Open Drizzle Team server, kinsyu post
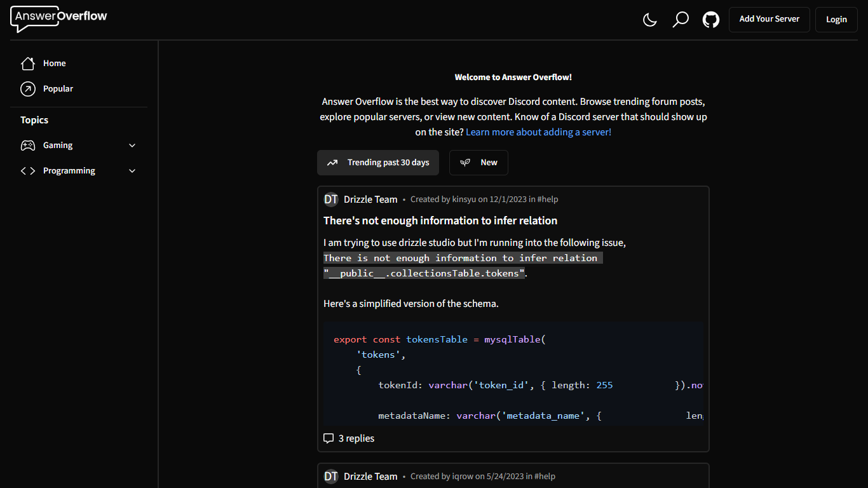The height and width of the screenshot is (488, 868). (x=370, y=200)
